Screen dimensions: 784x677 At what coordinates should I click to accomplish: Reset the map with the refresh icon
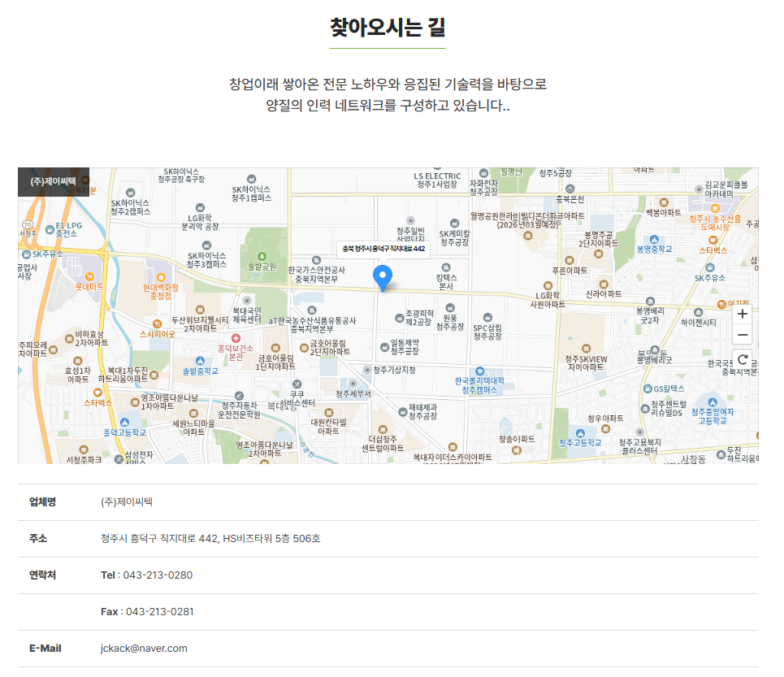point(742,359)
